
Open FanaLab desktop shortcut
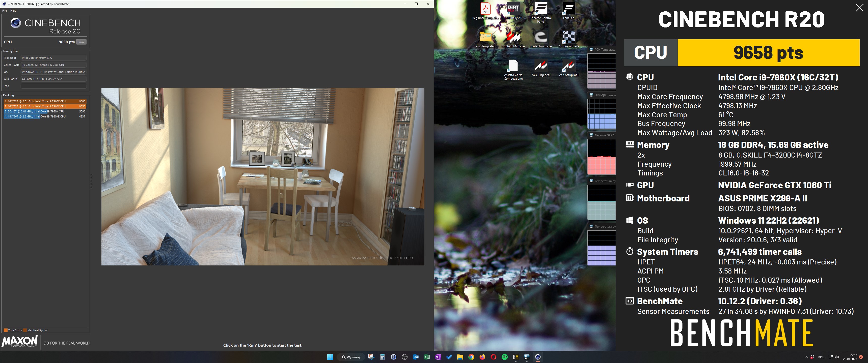(568, 11)
